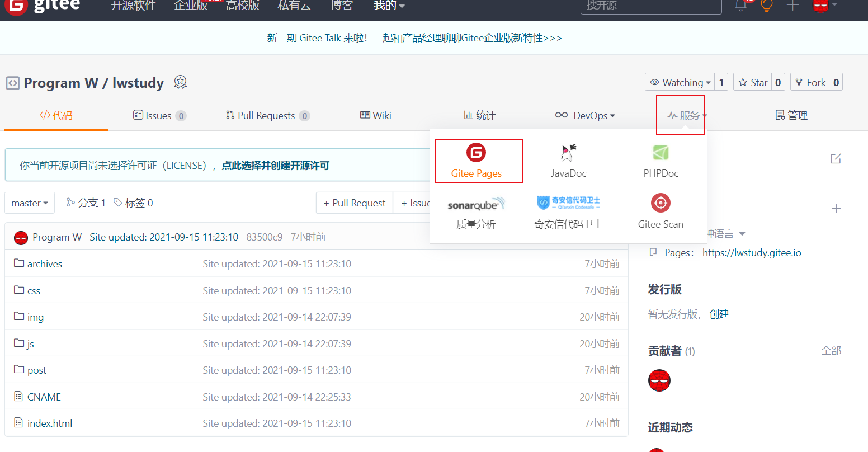Click the + Pull Request button

pos(354,203)
